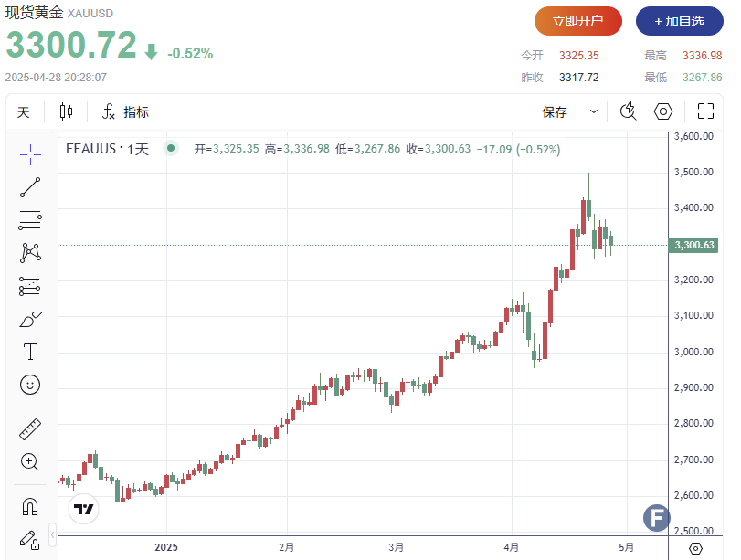741x560 pixels.
Task: Toggle fullscreen chart mode
Action: click(705, 111)
